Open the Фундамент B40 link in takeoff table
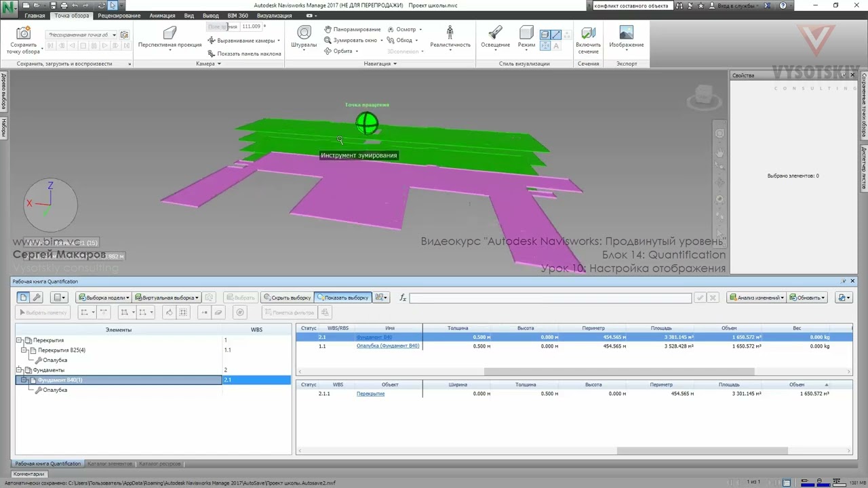The width and height of the screenshot is (868, 488). 374,337
